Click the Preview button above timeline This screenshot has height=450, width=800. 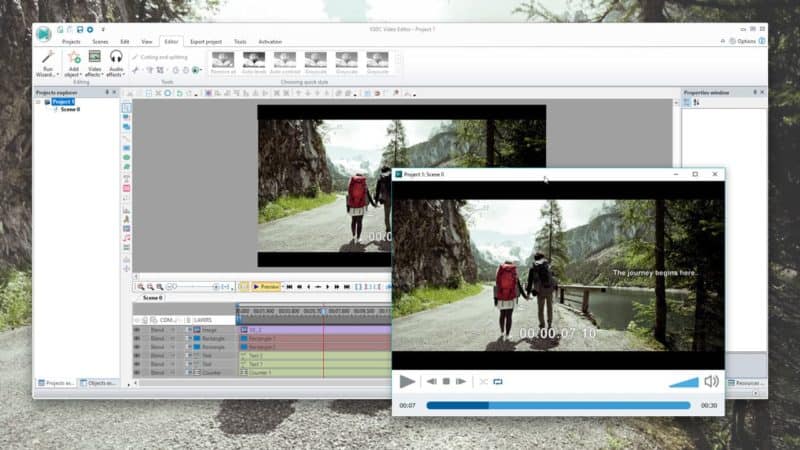click(266, 287)
